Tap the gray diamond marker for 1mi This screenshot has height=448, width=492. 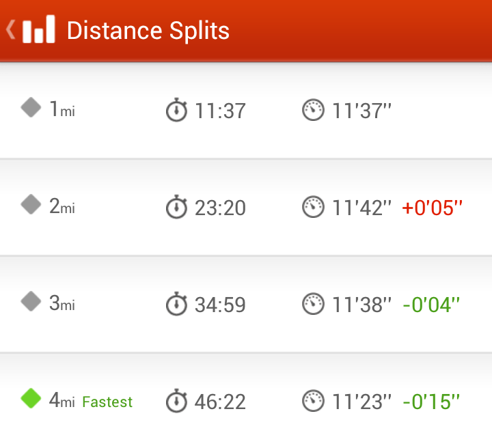pos(31,107)
